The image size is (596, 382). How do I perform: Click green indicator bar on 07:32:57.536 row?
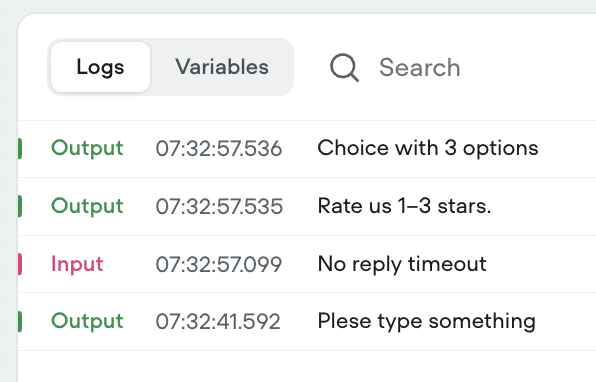coord(20,149)
